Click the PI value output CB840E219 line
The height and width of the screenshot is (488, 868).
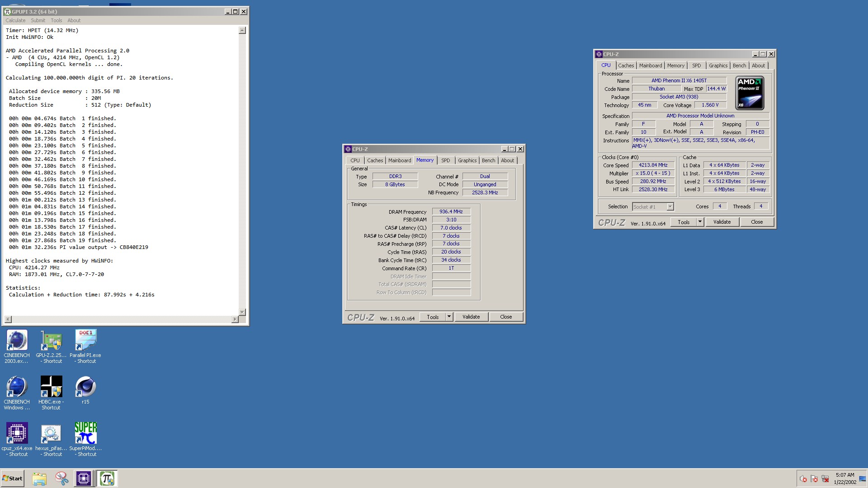pyautogui.click(x=79, y=247)
